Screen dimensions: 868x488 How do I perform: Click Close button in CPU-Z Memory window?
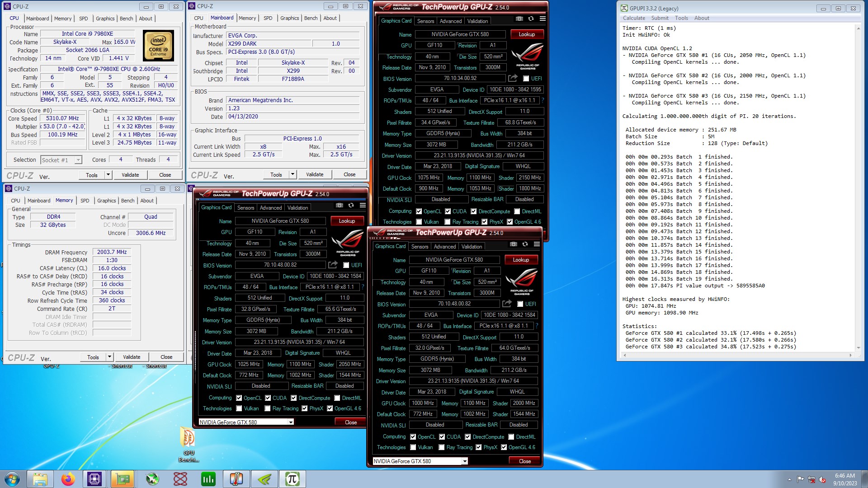166,357
